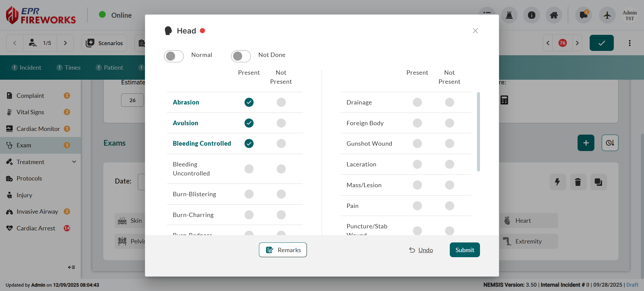Mark Laceration as Present
Screen dimensions: 644x291
[417, 164]
